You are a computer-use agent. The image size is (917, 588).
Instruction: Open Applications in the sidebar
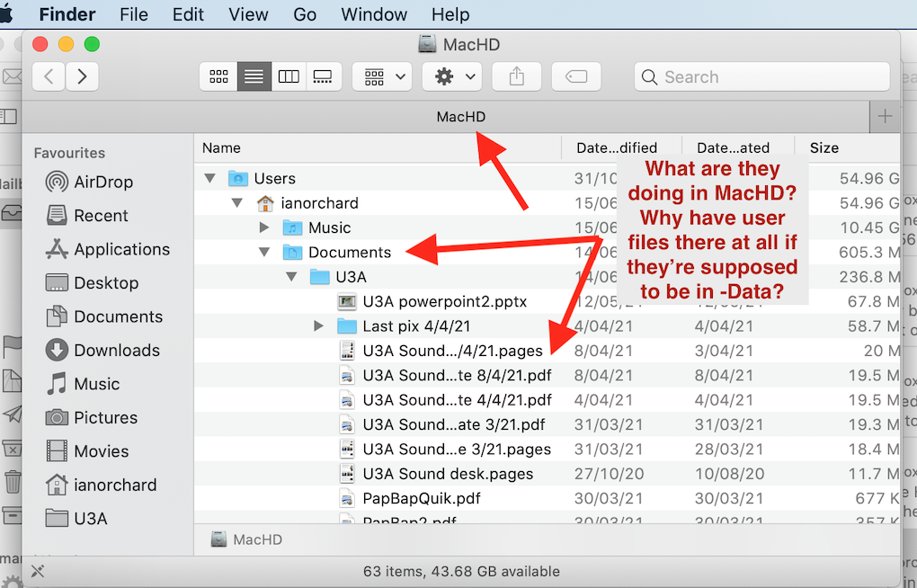point(108,249)
